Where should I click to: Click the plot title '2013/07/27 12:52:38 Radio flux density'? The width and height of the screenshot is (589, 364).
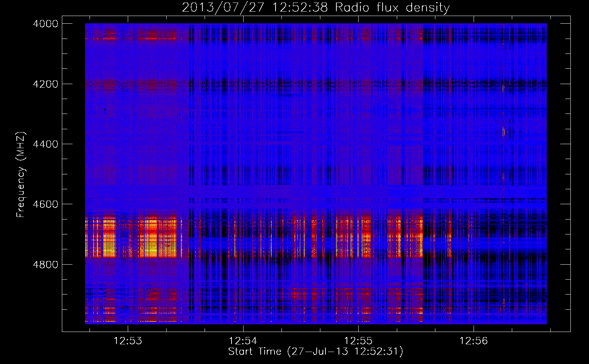(316, 8)
